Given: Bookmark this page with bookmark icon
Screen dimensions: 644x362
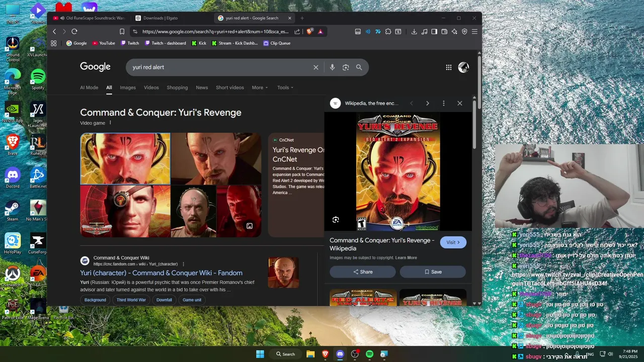Looking at the screenshot, I should 122,31.
